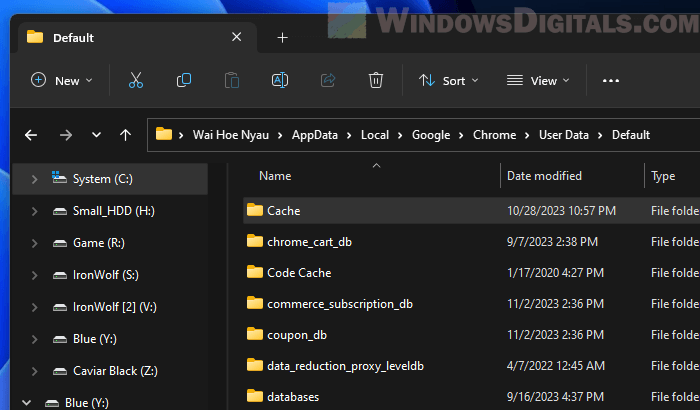Open chevron after User Data breadcrumb
The image size is (700, 410).
[x=600, y=135]
